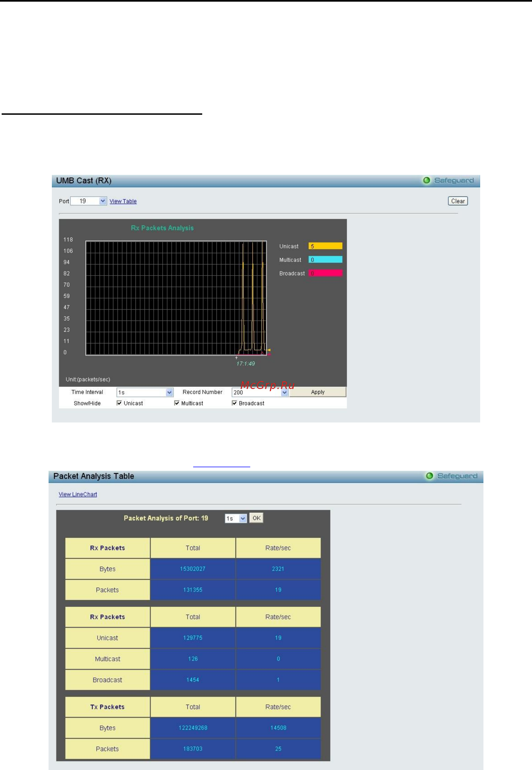Viewport: 532px width, 770px height.
Task: Open the Time Interval dropdown
Action: (x=145, y=392)
